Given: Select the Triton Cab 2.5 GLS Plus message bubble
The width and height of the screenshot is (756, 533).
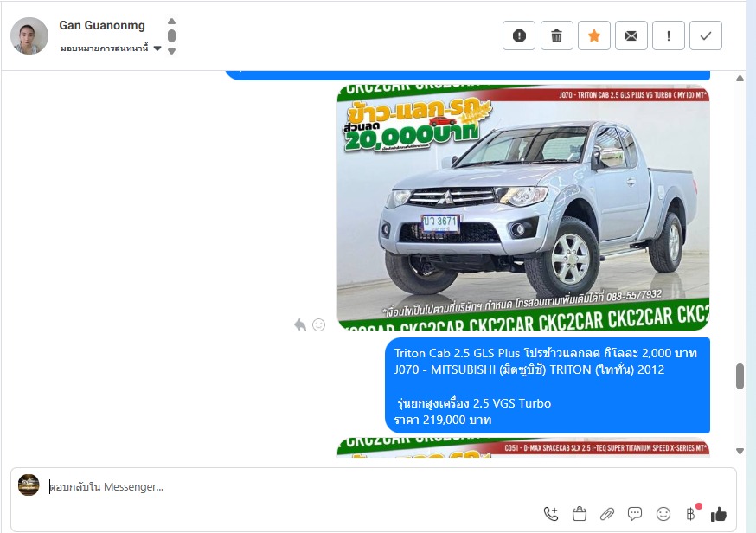Looking at the screenshot, I should pyautogui.click(x=548, y=385).
